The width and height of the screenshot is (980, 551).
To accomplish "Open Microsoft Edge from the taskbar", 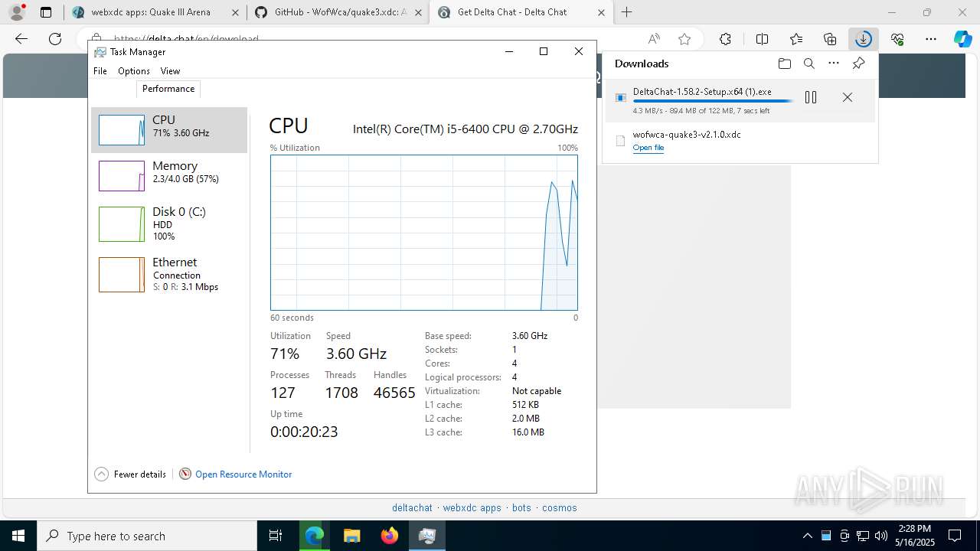I will coord(315,536).
